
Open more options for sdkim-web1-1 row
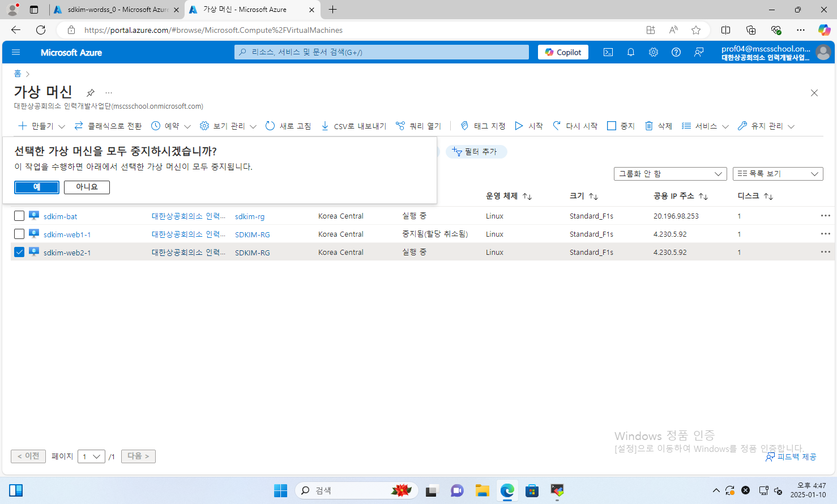825,234
